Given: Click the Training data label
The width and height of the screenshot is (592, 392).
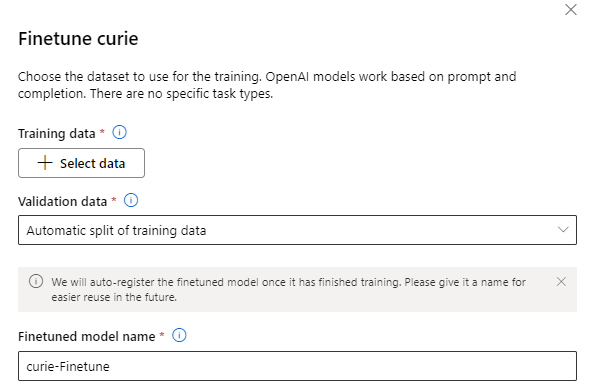Looking at the screenshot, I should point(57,134).
